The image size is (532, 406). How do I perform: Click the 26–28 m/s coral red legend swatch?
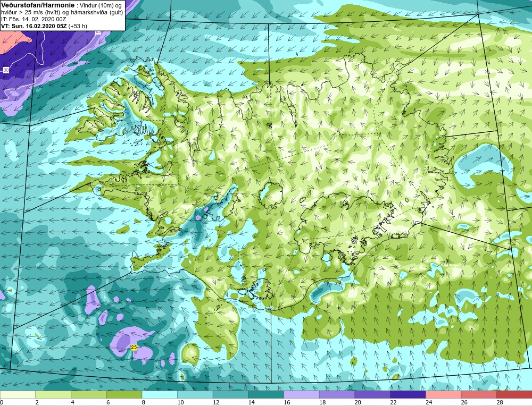pos(479,394)
